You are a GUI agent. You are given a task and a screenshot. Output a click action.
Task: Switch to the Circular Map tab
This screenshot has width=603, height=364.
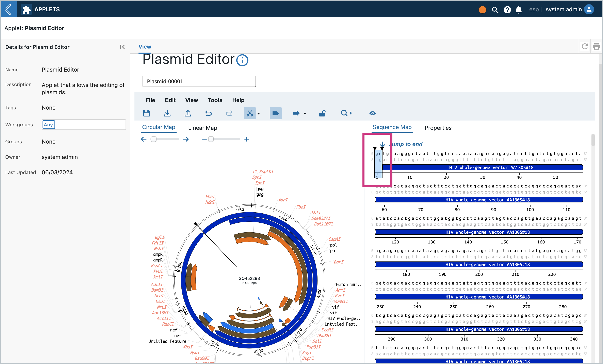point(159,127)
